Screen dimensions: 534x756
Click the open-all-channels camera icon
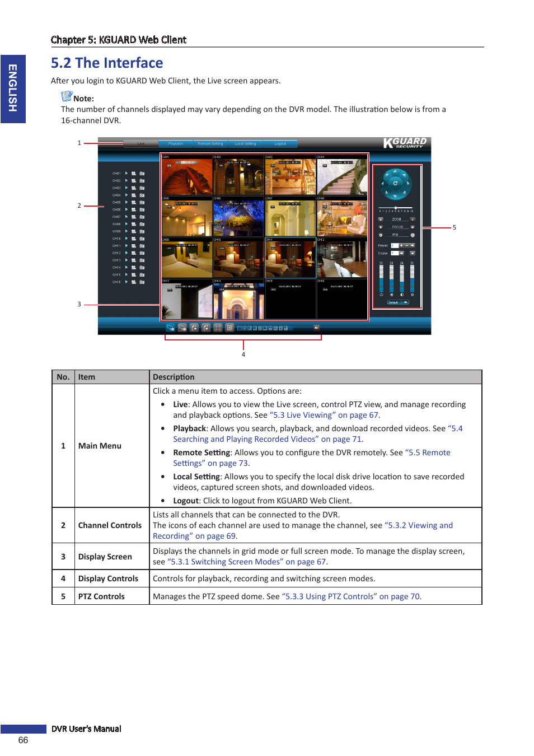tap(170, 328)
